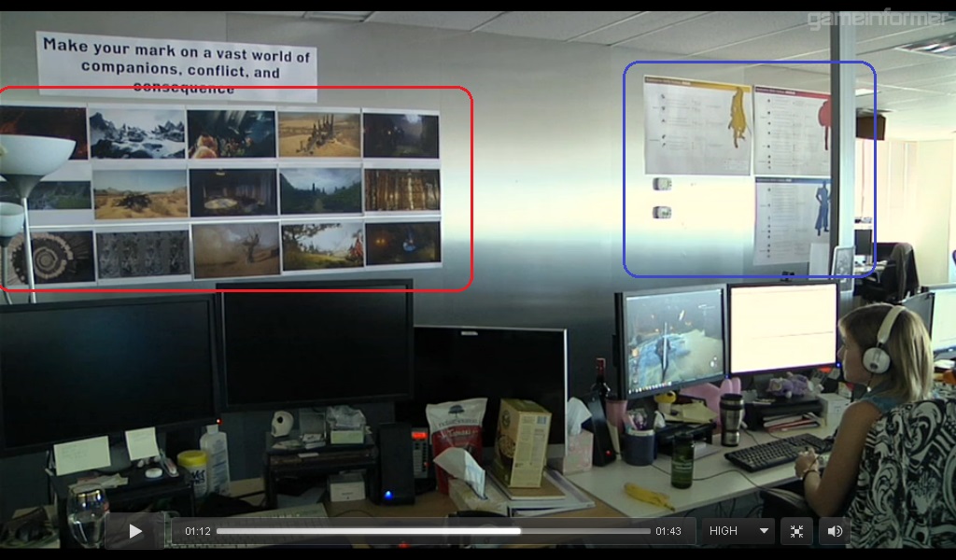Click the arrow beside the HIGH label
The image size is (956, 560).
[765, 531]
